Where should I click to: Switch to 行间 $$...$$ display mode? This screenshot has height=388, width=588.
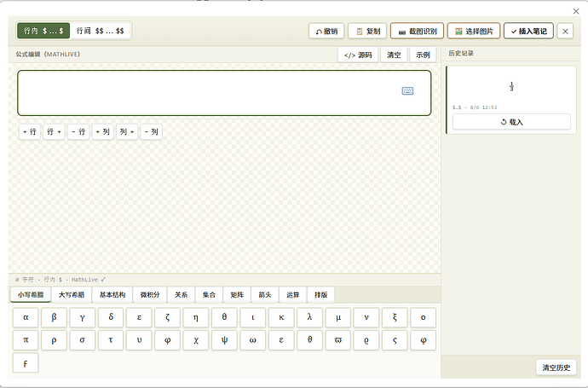pos(100,31)
